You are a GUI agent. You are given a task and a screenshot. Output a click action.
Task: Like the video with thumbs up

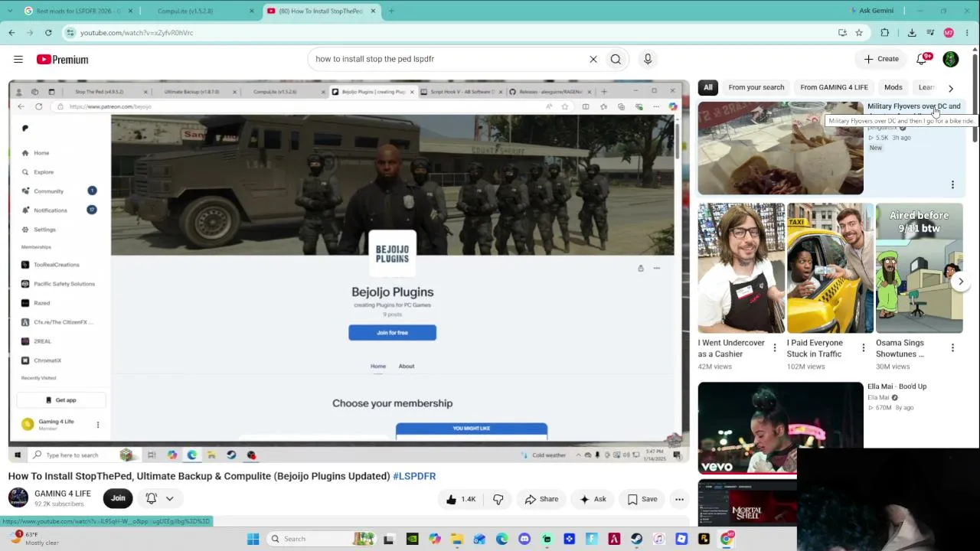461,499
